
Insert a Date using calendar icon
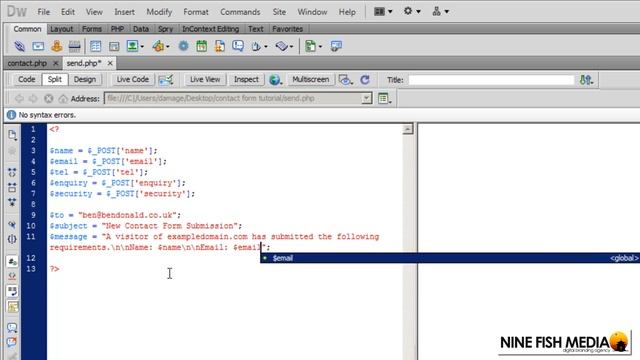tap(201, 46)
